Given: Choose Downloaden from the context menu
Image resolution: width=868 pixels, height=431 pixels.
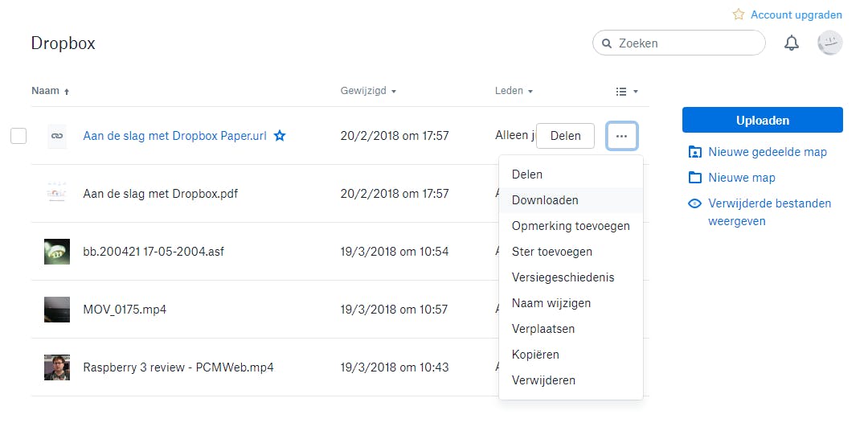Looking at the screenshot, I should coord(545,200).
